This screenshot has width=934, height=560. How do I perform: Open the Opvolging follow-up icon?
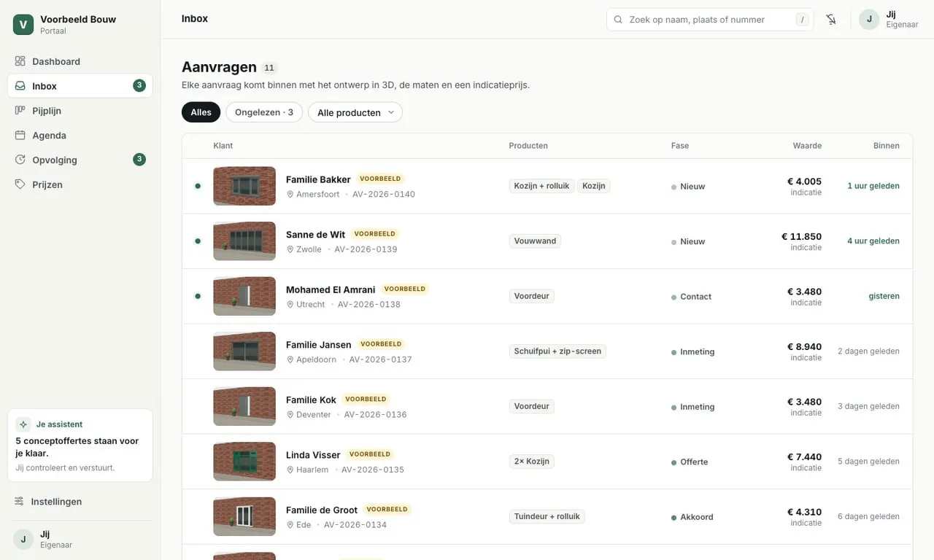[x=20, y=160]
